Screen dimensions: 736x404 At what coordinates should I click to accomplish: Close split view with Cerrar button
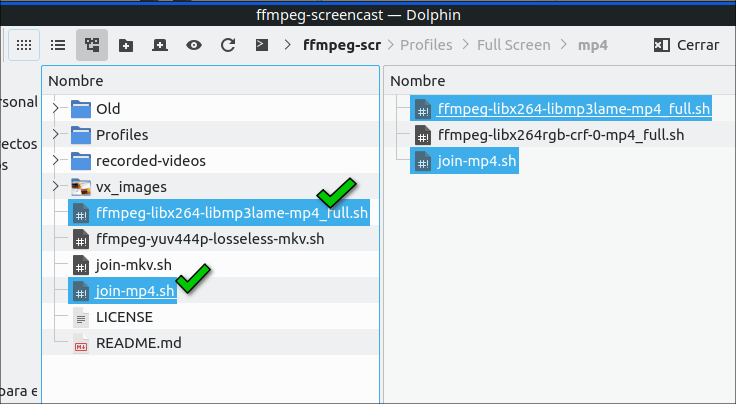pyautogui.click(x=686, y=45)
